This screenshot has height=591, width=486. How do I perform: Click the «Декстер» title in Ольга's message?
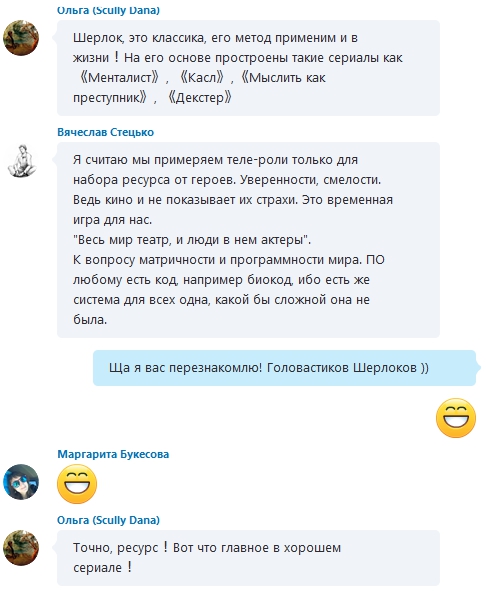pos(199,98)
